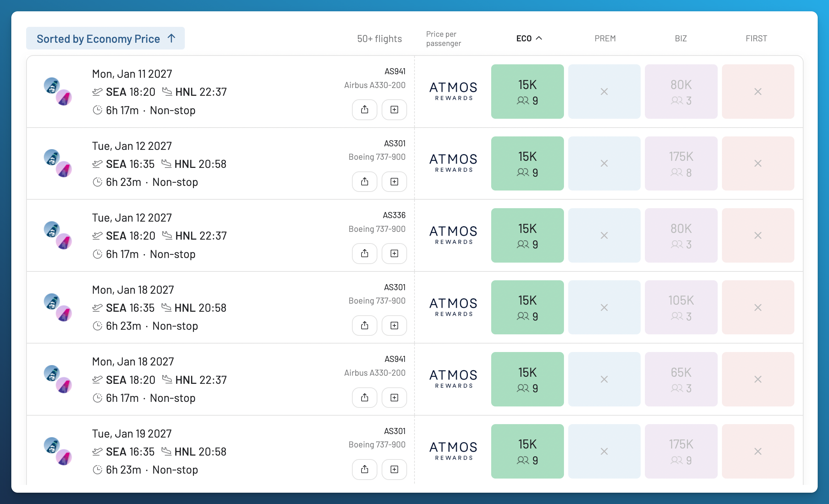Click 'Price per passenger' label
The image size is (829, 504).
tap(443, 39)
